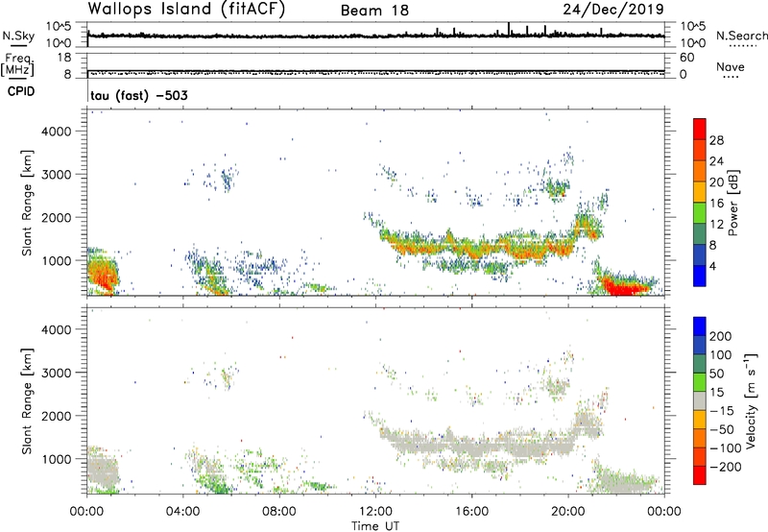Click the tallest noise spike in the N.Sky panel
This screenshot has width=768, height=532.
(x=509, y=29)
